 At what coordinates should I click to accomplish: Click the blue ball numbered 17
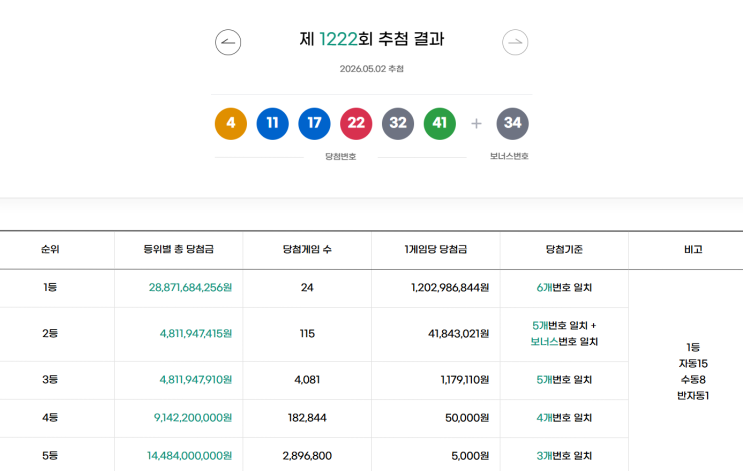tap(314, 124)
